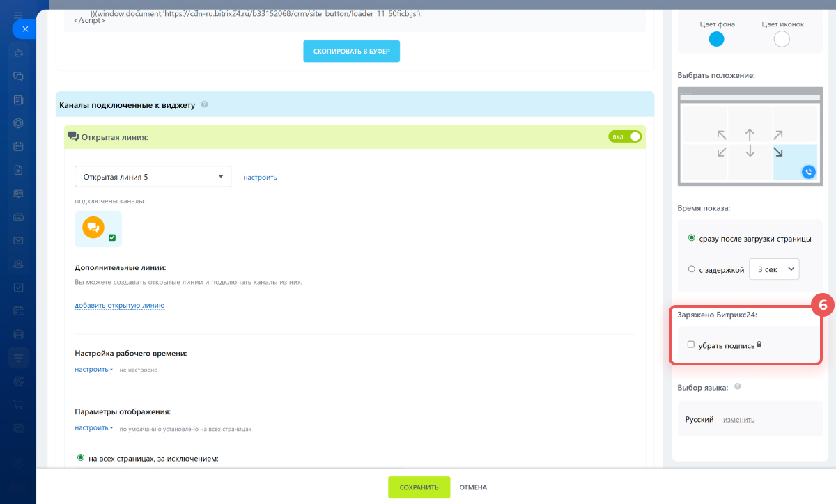Viewport: 836px width, 504px height.
Task: Select 'на всех страницах, за исключением' radio
Action: tap(82, 458)
